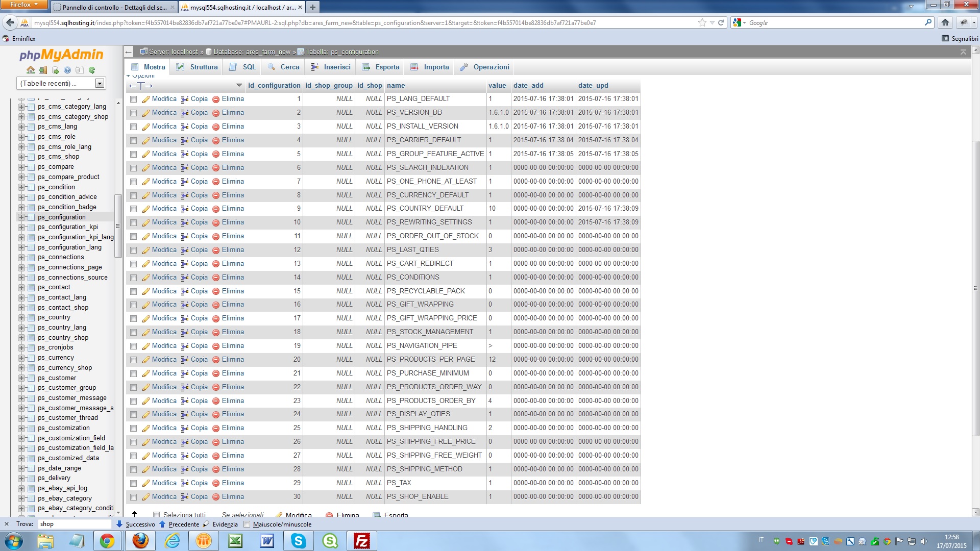Reload navigation panel with green refresh icon

(x=92, y=70)
